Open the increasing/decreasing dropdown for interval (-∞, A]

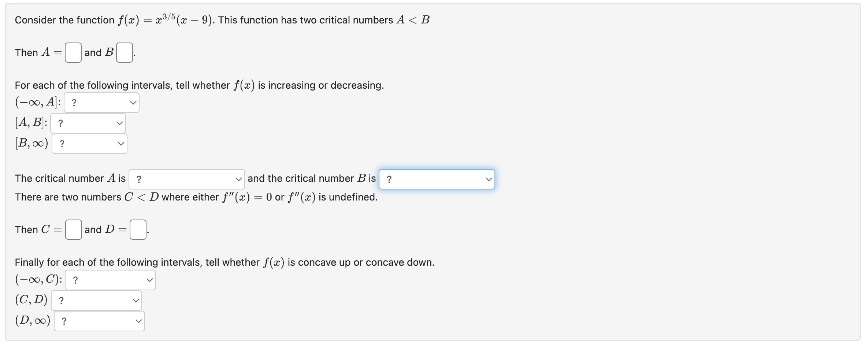[x=101, y=102]
